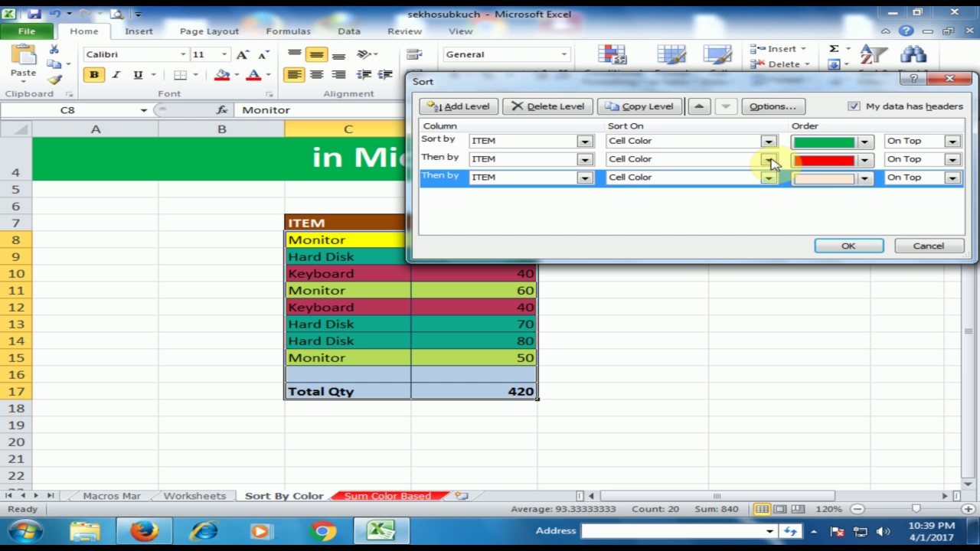Click the Top Align icon
This screenshot has height=551, width=980.
(294, 54)
